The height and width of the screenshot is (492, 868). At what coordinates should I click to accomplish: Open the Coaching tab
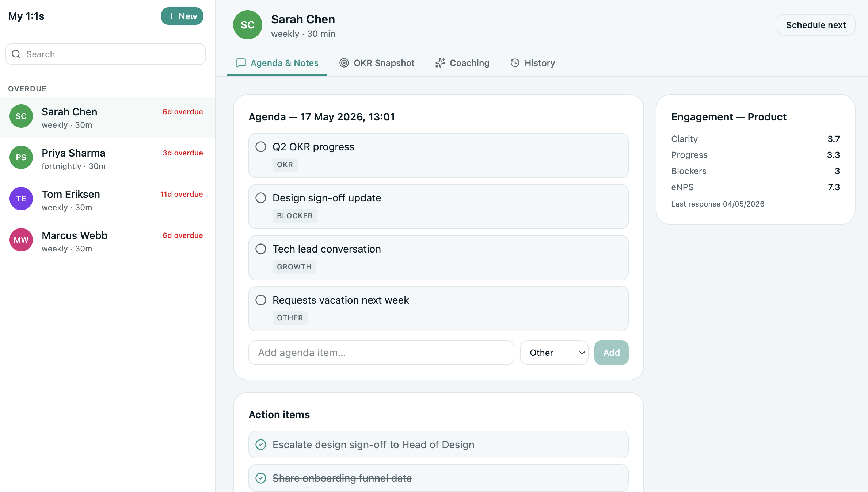pos(462,63)
